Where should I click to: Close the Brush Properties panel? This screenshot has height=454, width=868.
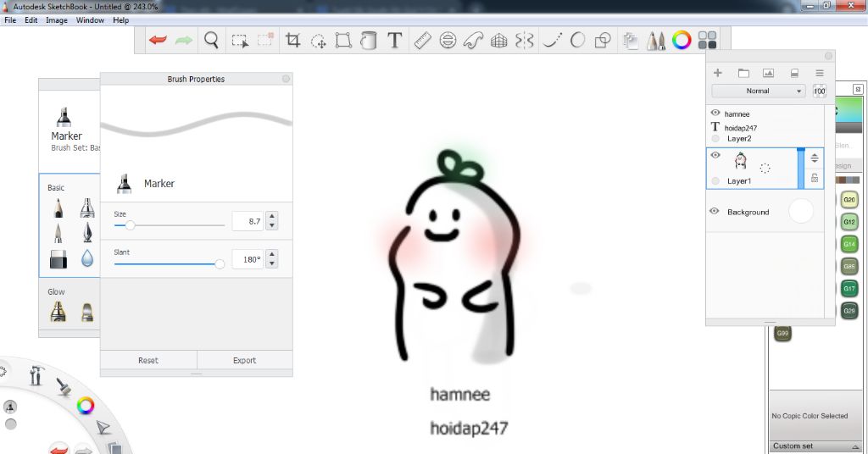tap(286, 79)
